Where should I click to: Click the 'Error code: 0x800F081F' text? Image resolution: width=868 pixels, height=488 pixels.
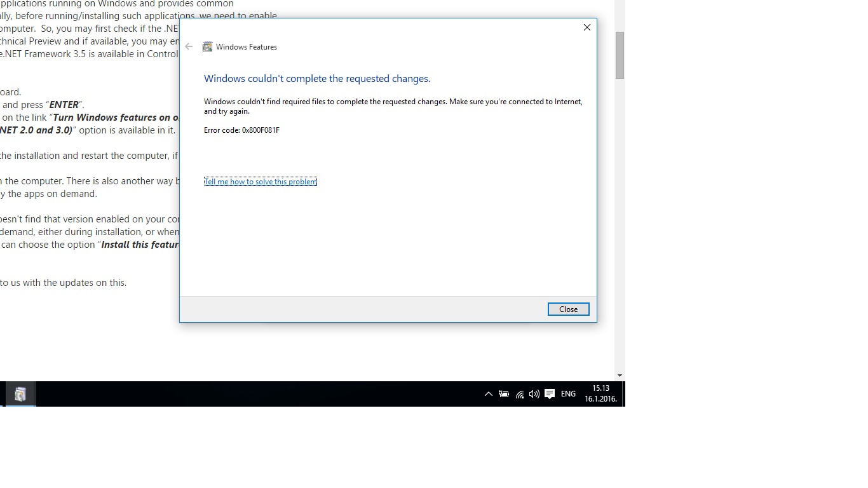(x=241, y=130)
